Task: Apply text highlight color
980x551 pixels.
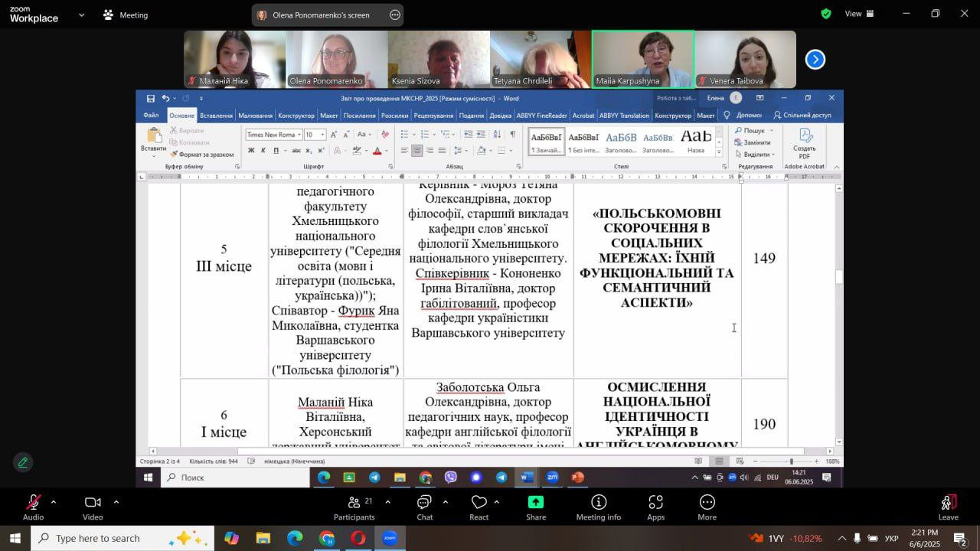Action: pos(357,151)
